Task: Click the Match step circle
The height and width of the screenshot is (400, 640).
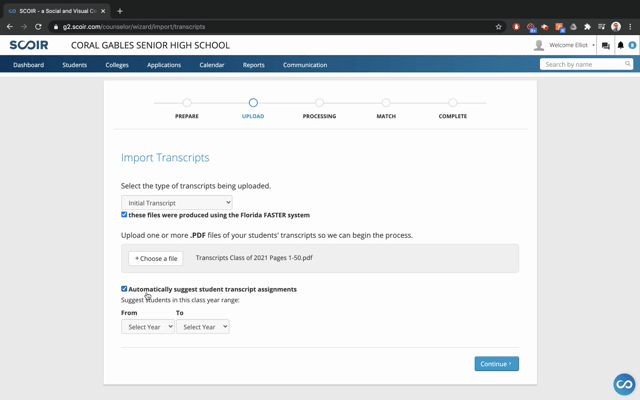Action: 386,102
